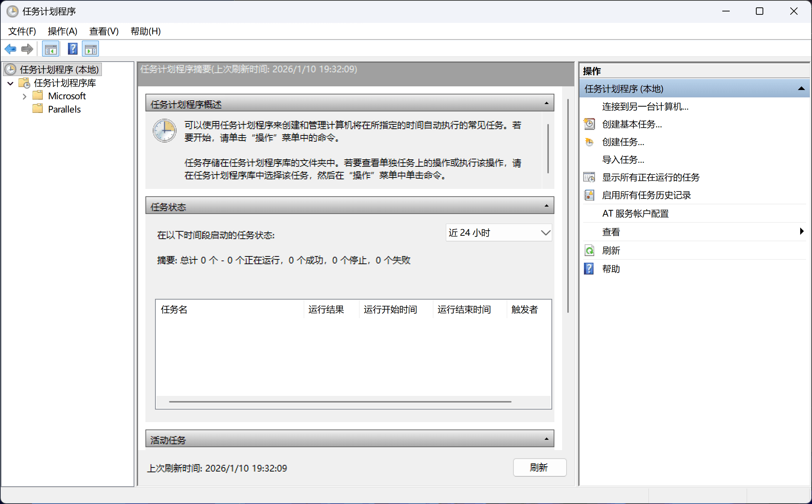Image resolution: width=812 pixels, height=504 pixels.
Task: Click the Back arrow toolbar icon
Action: (x=10, y=49)
